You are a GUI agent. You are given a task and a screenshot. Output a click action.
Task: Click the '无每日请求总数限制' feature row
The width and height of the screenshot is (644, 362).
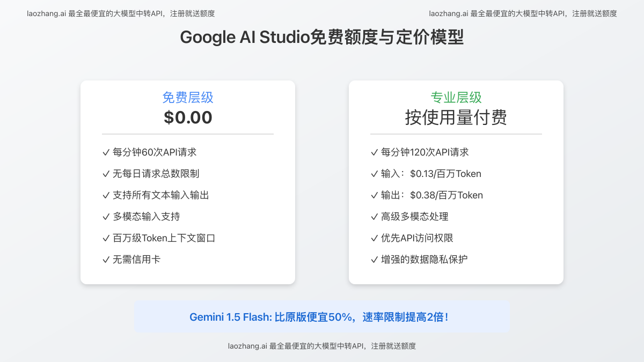tap(151, 174)
